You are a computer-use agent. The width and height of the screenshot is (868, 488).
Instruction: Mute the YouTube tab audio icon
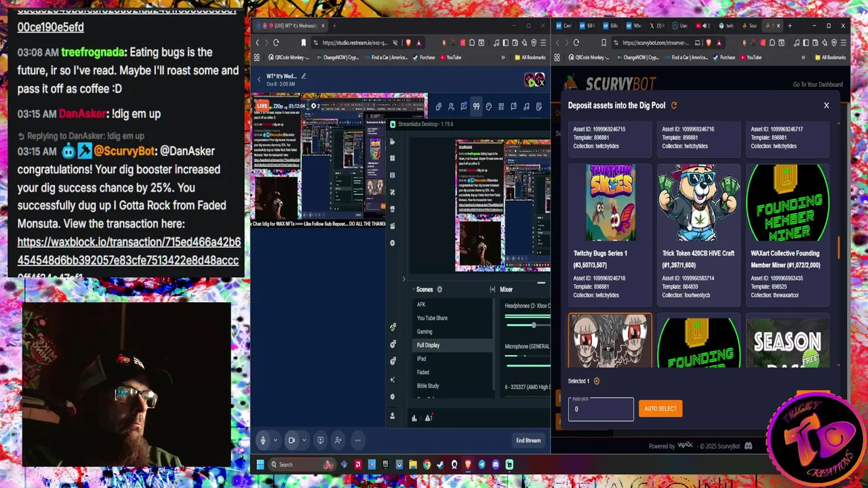coord(704,26)
